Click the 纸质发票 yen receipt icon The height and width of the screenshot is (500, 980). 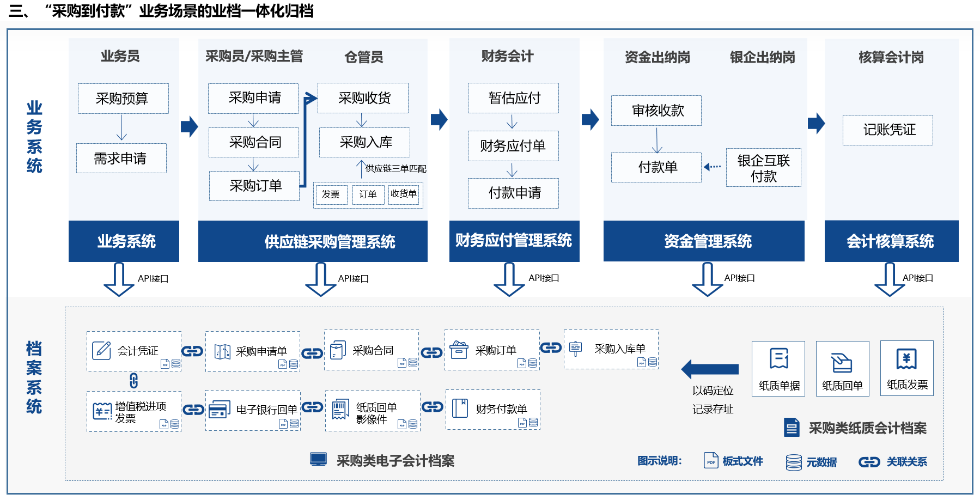(x=906, y=359)
